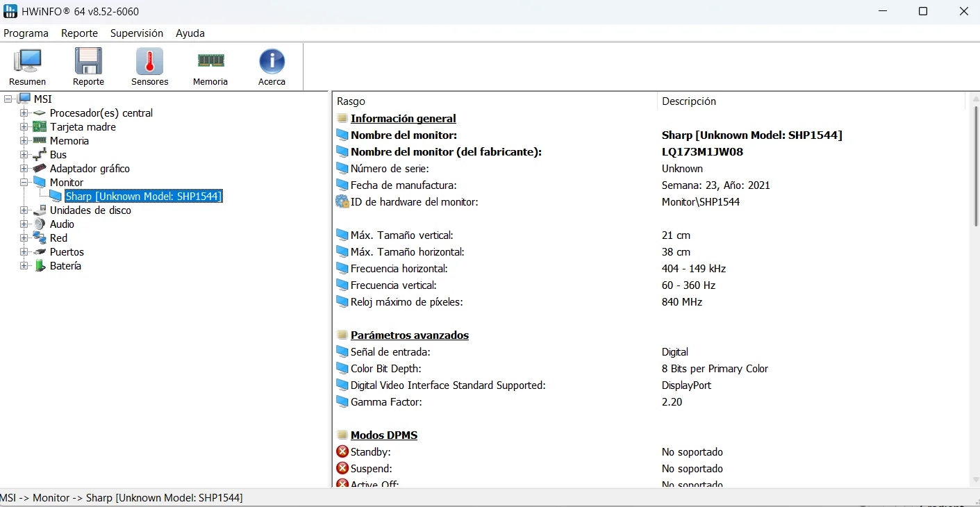Click the MSI computer icon in tree
The image size is (980, 507).
click(24, 99)
